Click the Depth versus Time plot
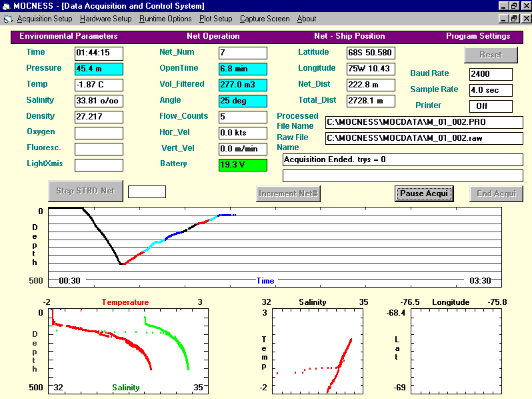This screenshot has height=399, width=532. 275,248
